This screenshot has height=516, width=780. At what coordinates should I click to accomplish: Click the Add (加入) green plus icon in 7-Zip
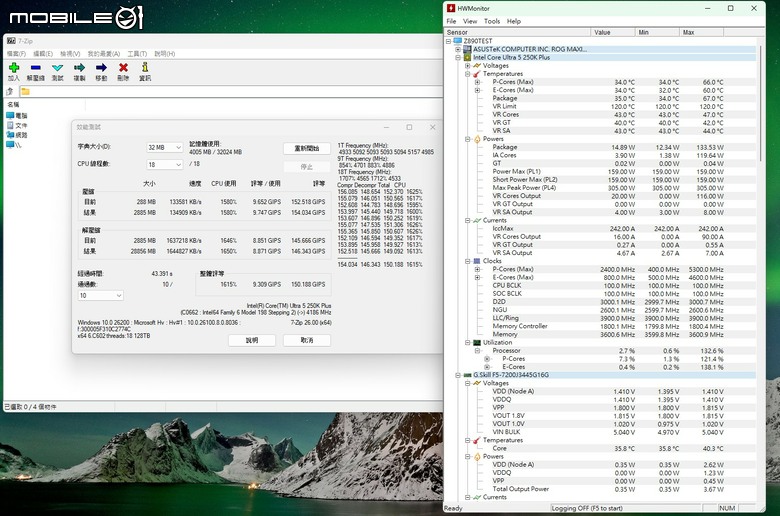[14, 68]
